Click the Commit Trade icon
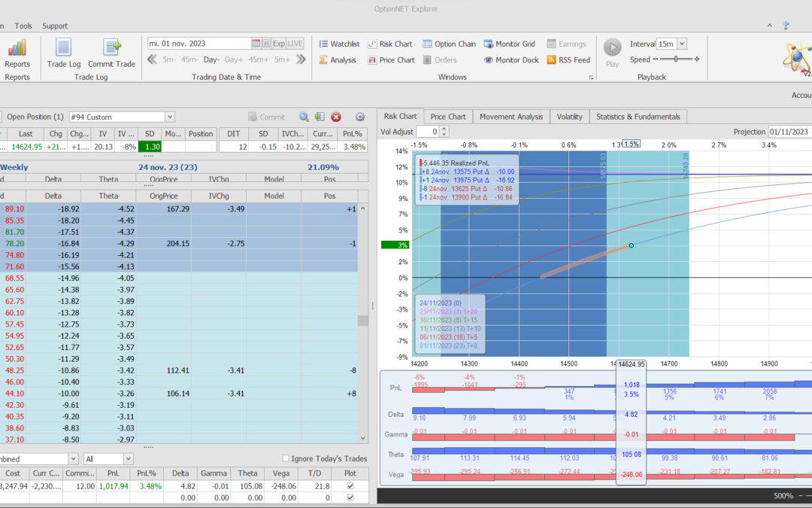812x508 pixels. [111, 47]
